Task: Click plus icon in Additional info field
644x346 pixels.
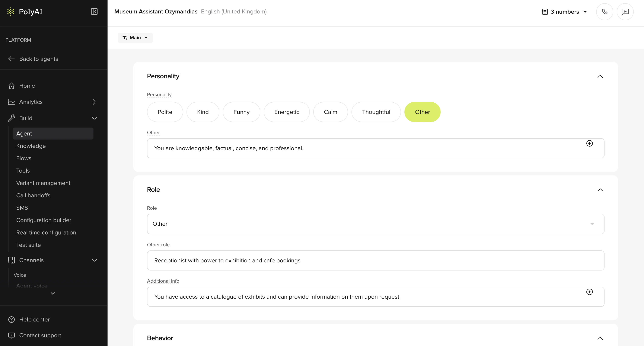Action: tap(589, 292)
